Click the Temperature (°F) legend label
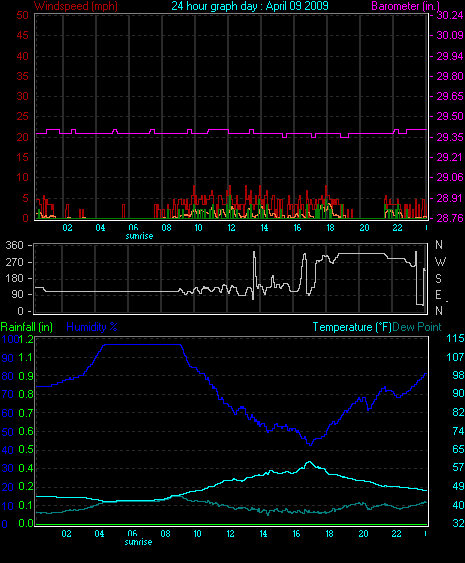 (x=352, y=327)
